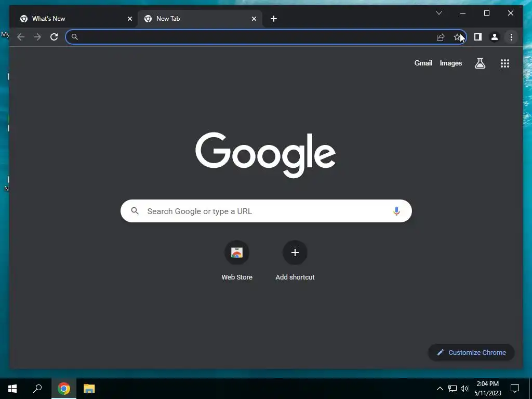Click the magnifier icon in Google search box
This screenshot has height=399, width=532.
coord(135,211)
